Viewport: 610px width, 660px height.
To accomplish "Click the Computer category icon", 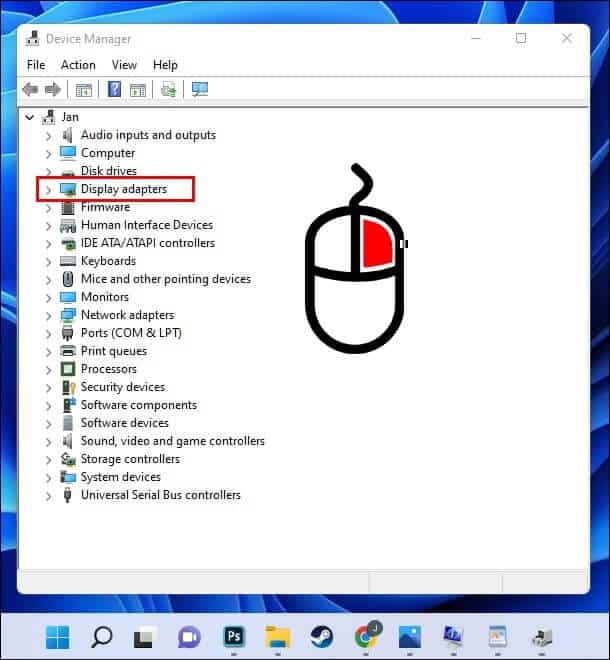I will (x=68, y=153).
